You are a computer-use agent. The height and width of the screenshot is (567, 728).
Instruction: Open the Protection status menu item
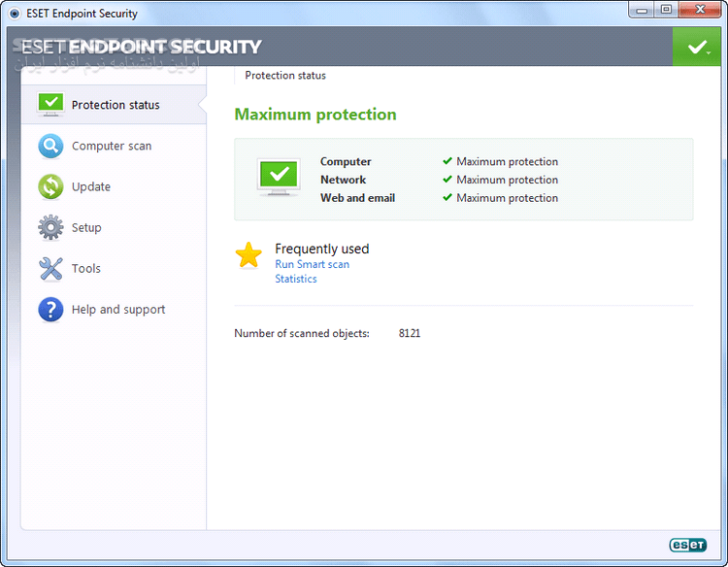tap(114, 105)
